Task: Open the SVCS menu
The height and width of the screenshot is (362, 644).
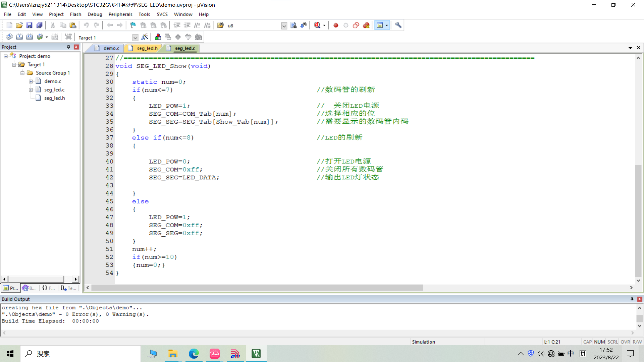Action: 162,14
